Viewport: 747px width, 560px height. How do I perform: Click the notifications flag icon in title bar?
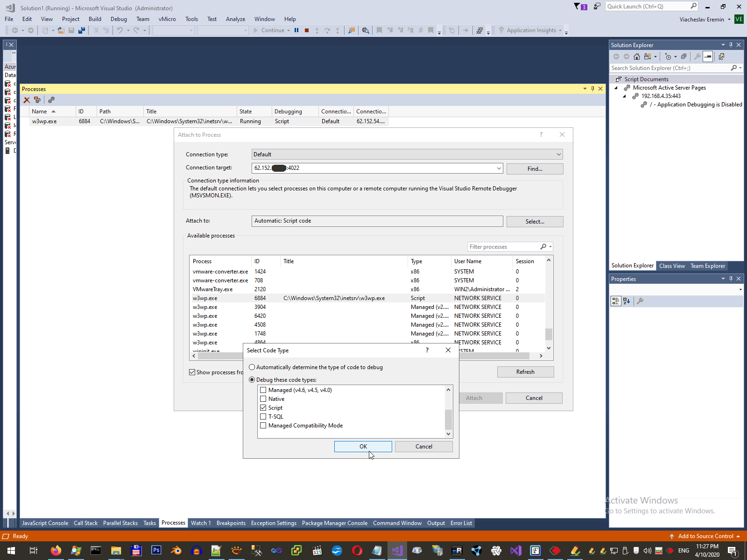[x=577, y=7]
